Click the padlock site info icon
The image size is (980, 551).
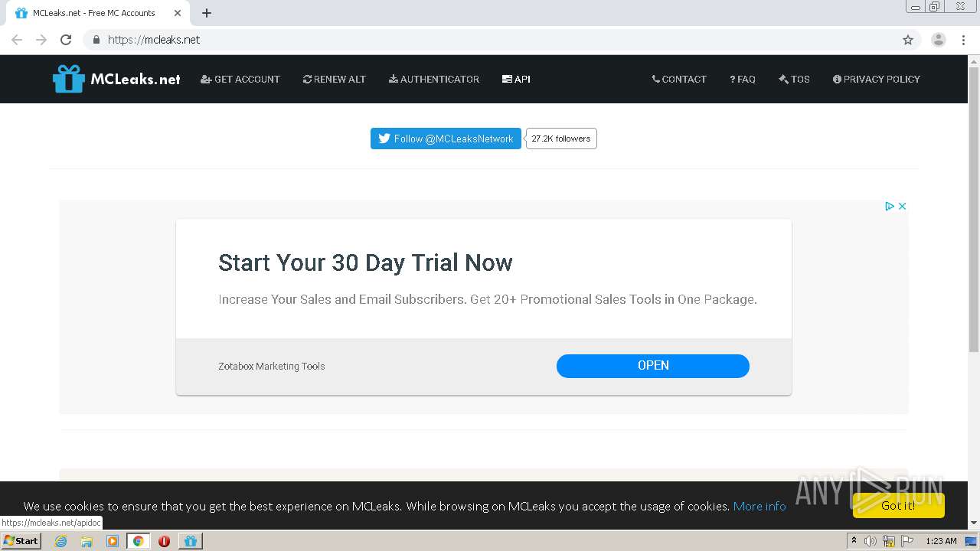coord(96,40)
